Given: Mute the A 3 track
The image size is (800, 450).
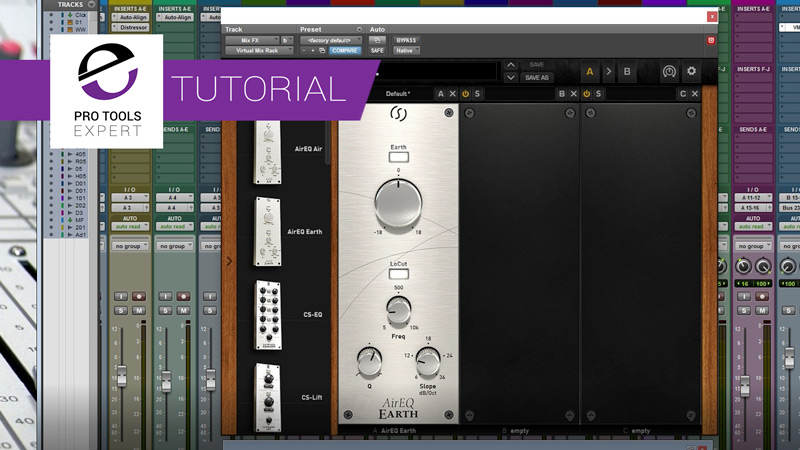Looking at the screenshot, I should click(138, 310).
